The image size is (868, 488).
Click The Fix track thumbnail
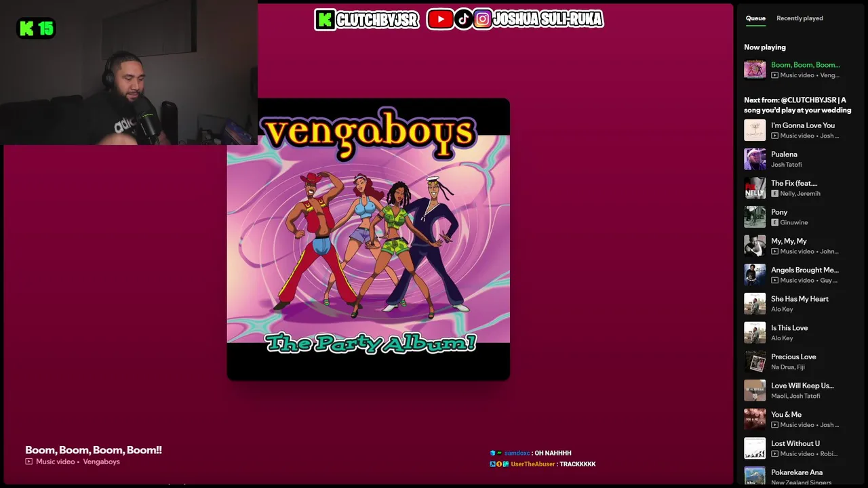pos(755,188)
